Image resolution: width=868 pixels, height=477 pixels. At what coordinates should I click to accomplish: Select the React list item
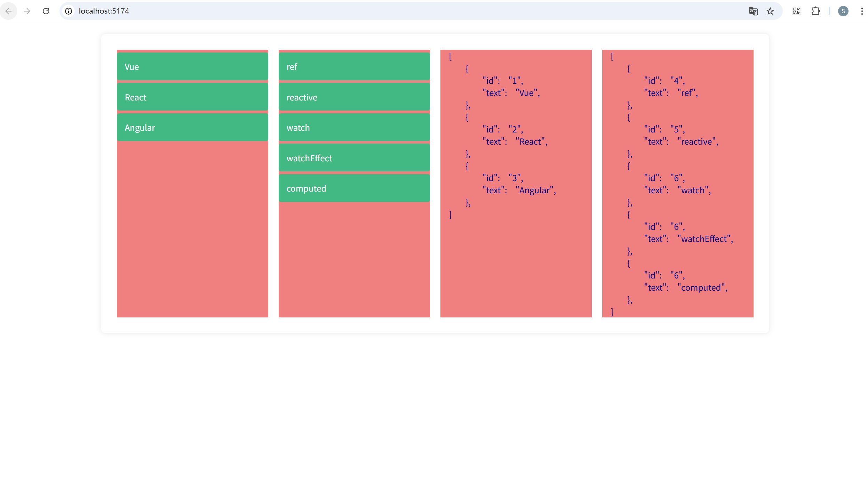[x=192, y=97]
